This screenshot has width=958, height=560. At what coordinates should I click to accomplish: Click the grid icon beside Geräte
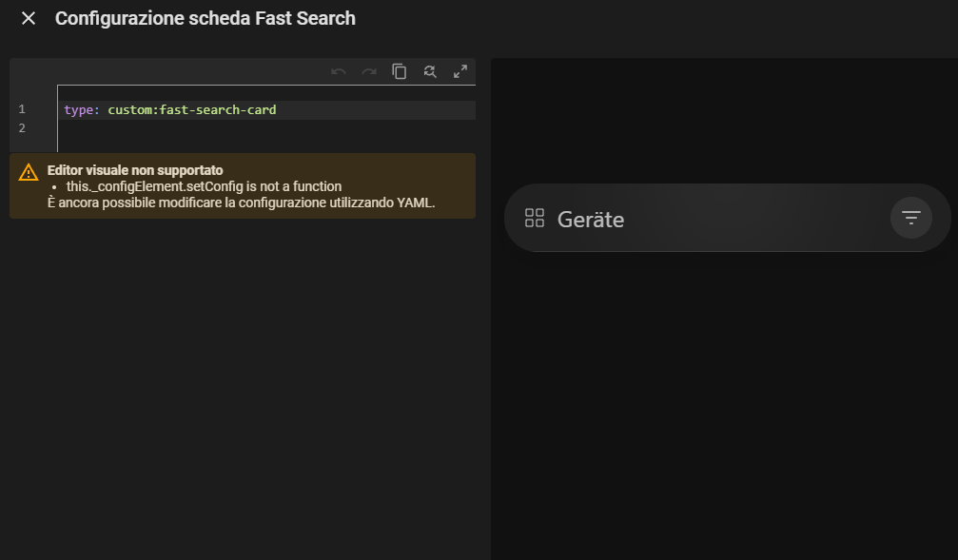tap(535, 218)
